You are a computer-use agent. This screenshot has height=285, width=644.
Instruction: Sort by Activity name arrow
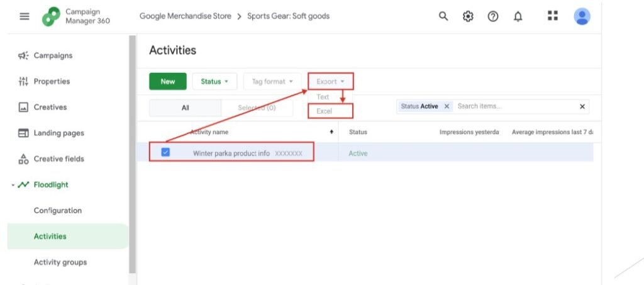click(331, 132)
